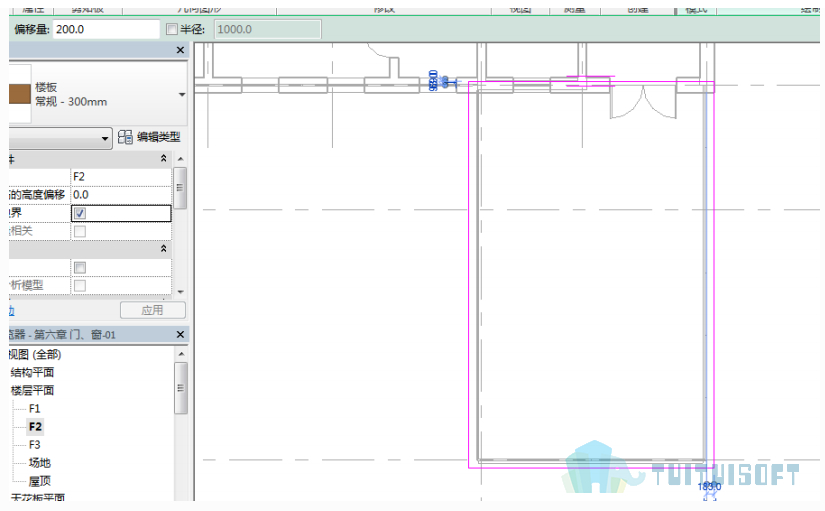This screenshot has width=825, height=511.
Task: Open the 屋顶 roof plan view
Action: [x=40, y=481]
